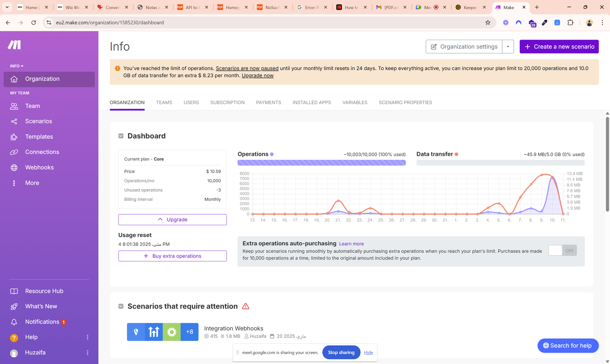Screen dimensions: 610x364
Task: Click Stop sharing button
Action: pos(341,352)
